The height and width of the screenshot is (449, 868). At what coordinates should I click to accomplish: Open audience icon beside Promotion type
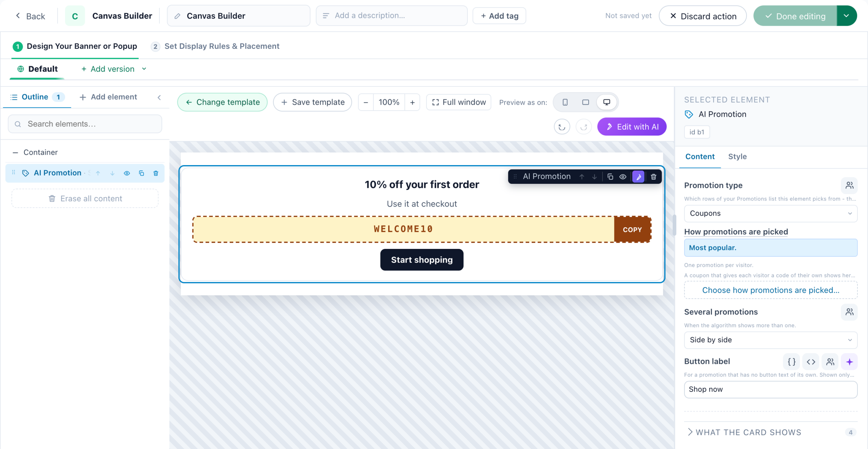pos(849,185)
